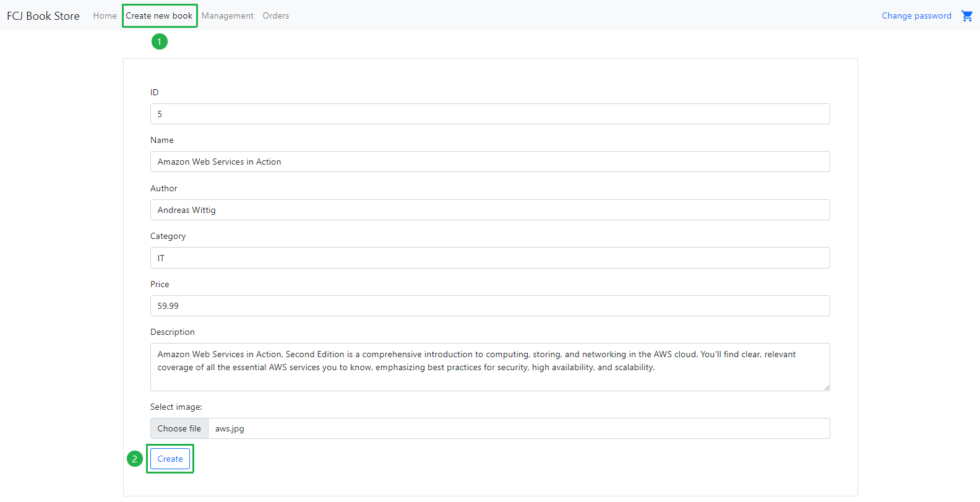The height and width of the screenshot is (502, 980).
Task: Grab the Description textarea resize handle
Action: click(826, 387)
